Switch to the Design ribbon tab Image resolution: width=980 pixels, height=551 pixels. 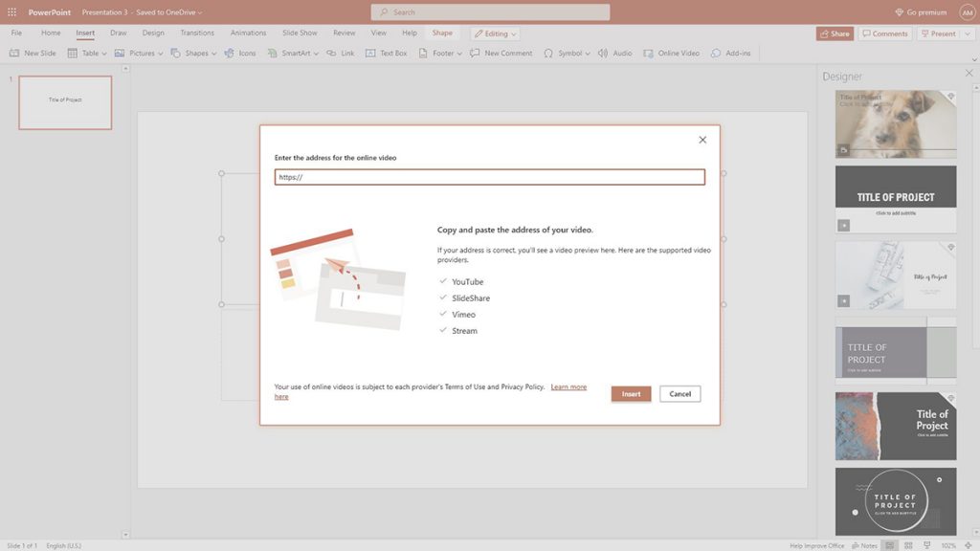pos(153,32)
